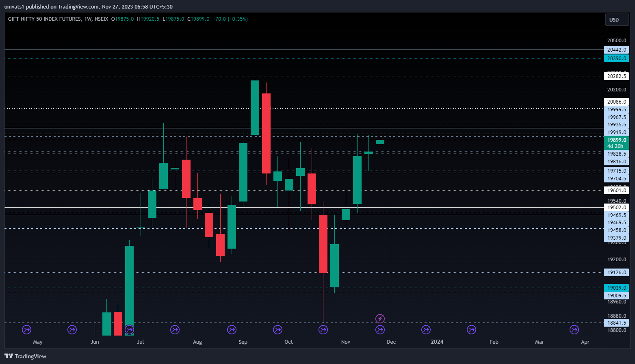Click the May label on the time axis
The height and width of the screenshot is (364, 635).
[38, 342]
